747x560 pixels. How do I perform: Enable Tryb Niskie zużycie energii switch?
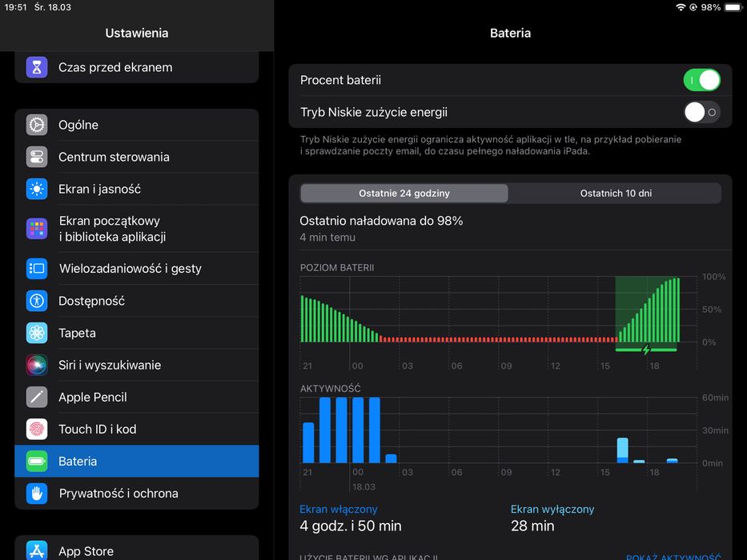tap(701, 112)
